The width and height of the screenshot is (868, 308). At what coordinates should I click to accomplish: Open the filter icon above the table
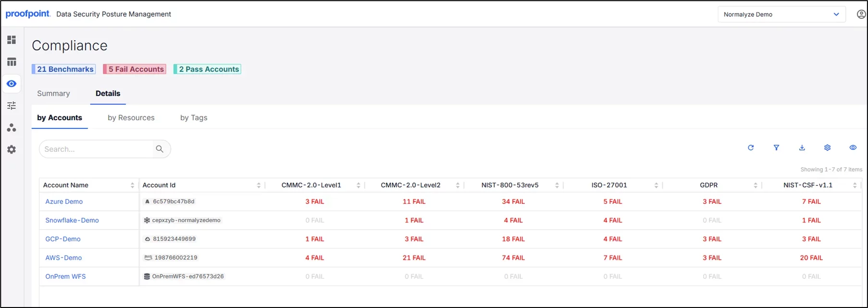(776, 148)
